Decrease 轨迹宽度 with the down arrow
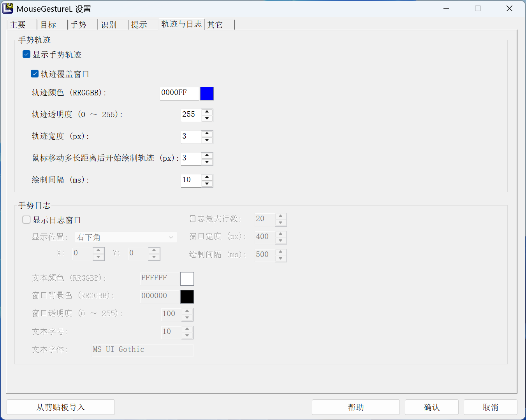 207,140
